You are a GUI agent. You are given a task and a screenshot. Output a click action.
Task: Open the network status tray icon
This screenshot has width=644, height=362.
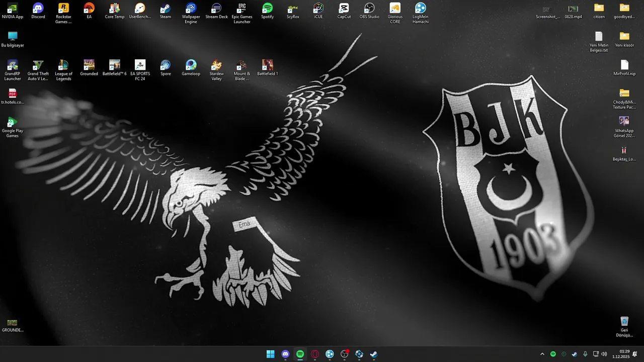(x=596, y=354)
